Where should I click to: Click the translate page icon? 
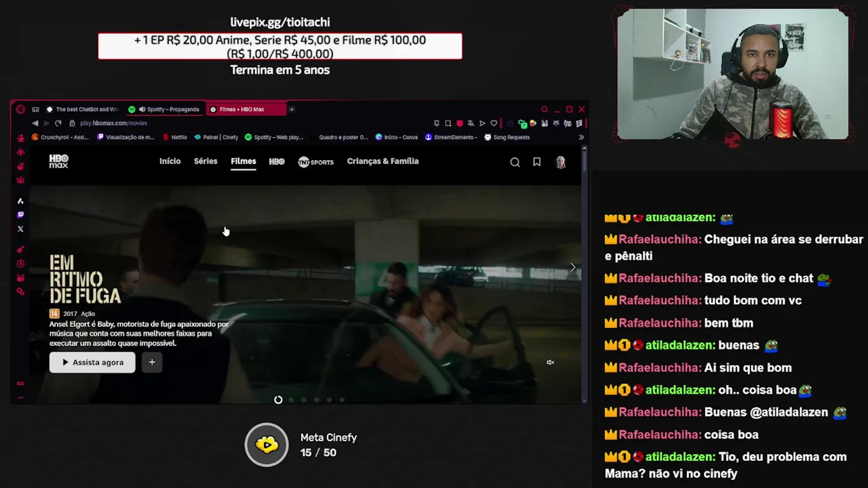[x=471, y=123]
